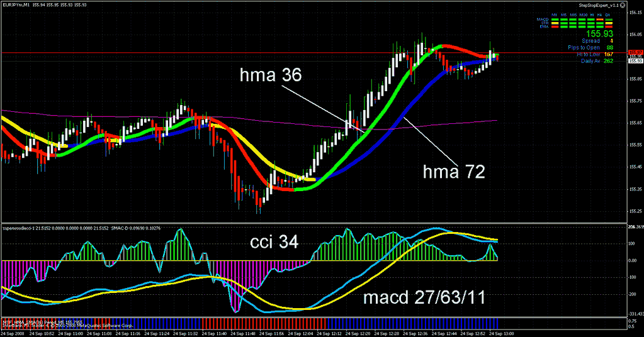Select the M15 timeframe header in the dashboard
This screenshot has width=644, height=337.
573,14
